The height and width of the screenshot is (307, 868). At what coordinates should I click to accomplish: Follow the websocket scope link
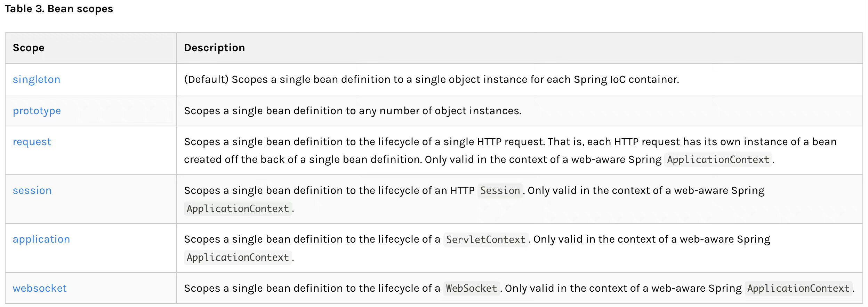(40, 288)
